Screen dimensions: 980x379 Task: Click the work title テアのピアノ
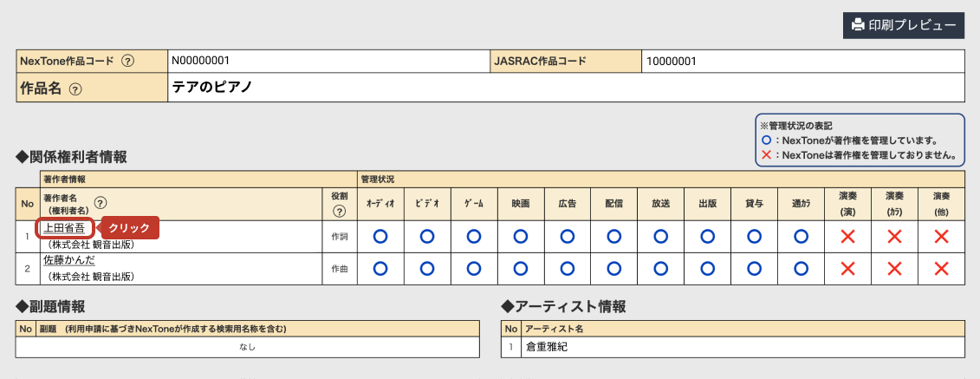tap(212, 88)
